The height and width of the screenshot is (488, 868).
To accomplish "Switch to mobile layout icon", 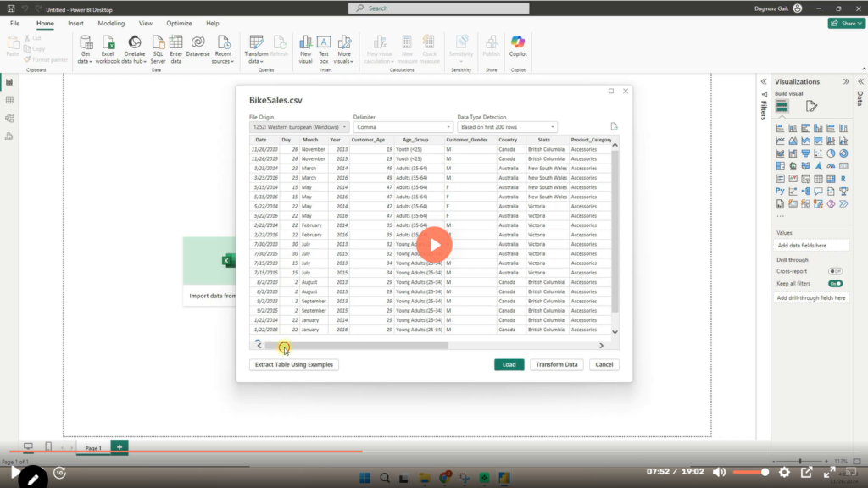I will (48, 447).
